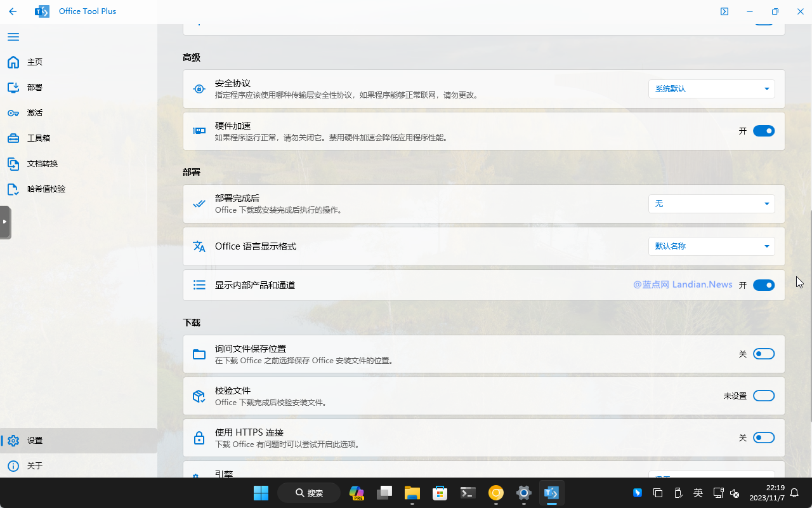
Task: Select the 文档转换 document conversion icon
Action: (x=13, y=164)
